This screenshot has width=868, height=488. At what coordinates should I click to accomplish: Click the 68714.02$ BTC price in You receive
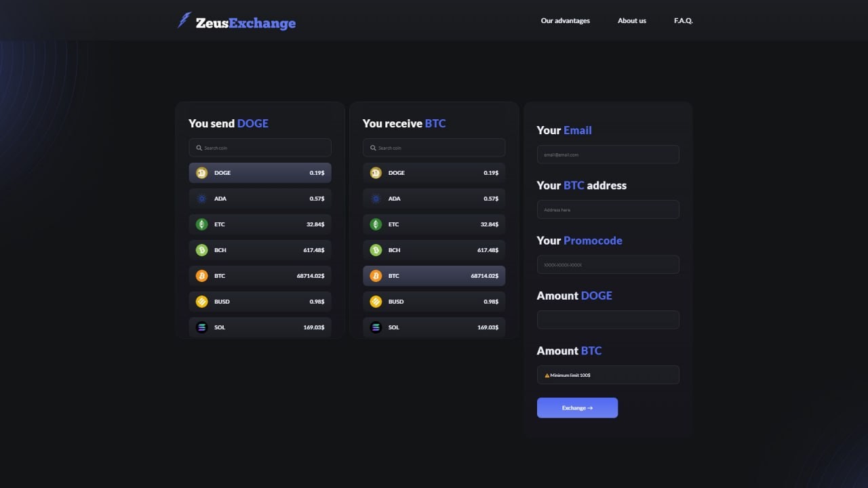click(485, 276)
